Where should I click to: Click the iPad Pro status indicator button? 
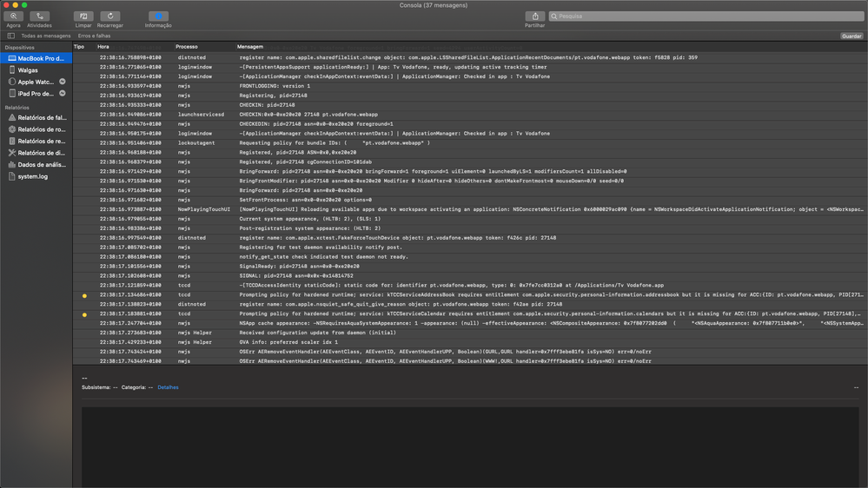63,94
